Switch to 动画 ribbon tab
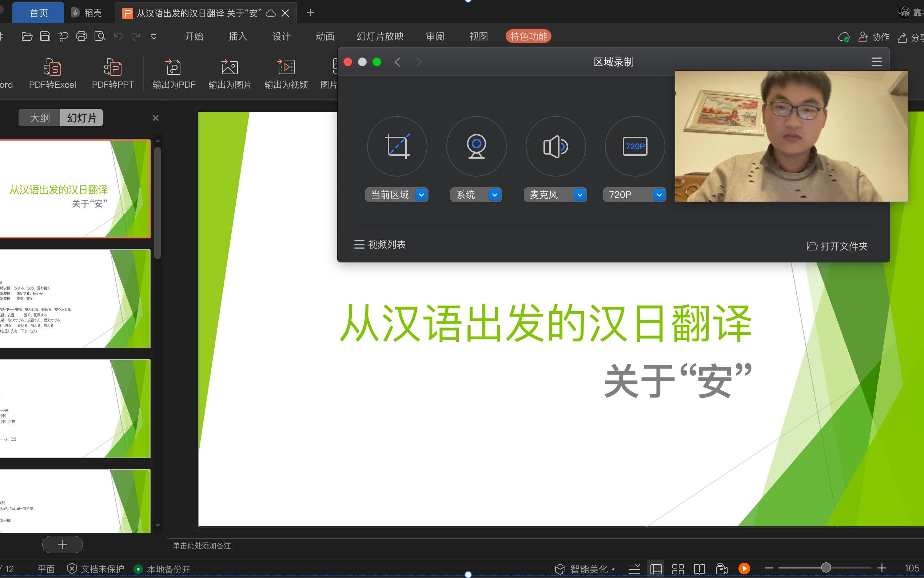The image size is (924, 578). point(325,36)
